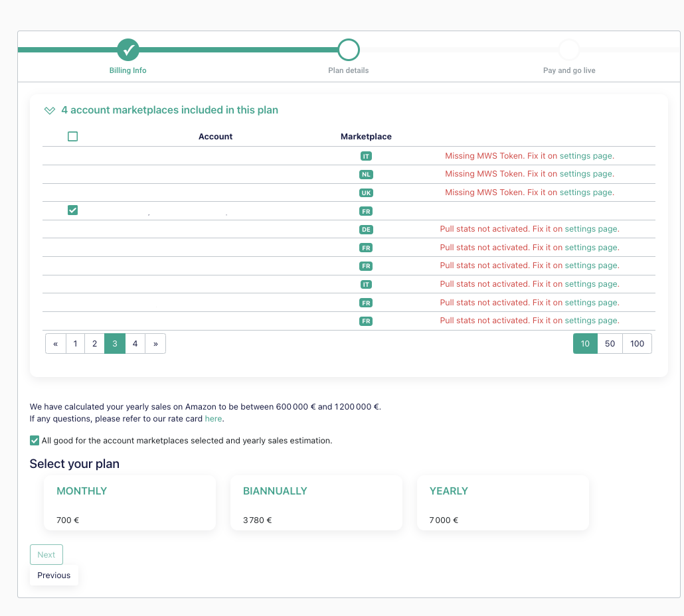This screenshot has height=616, width=684.
Task: Click the NL marketplace badge
Action: coord(366,175)
